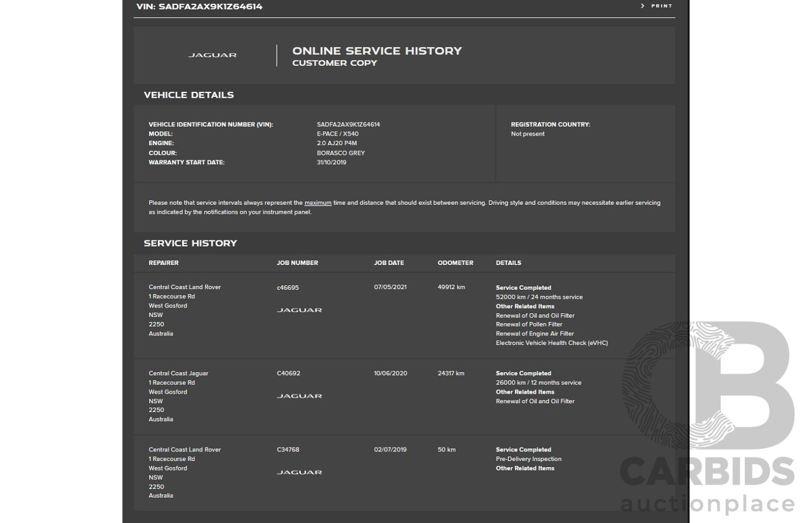This screenshot has width=812, height=523.
Task: Click colour value BORASCO GREY
Action: pyautogui.click(x=341, y=153)
